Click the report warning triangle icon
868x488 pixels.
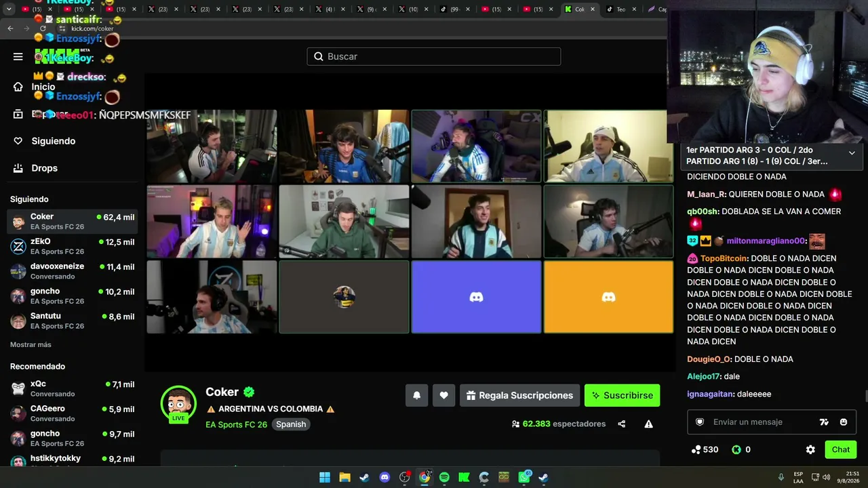pos(648,424)
